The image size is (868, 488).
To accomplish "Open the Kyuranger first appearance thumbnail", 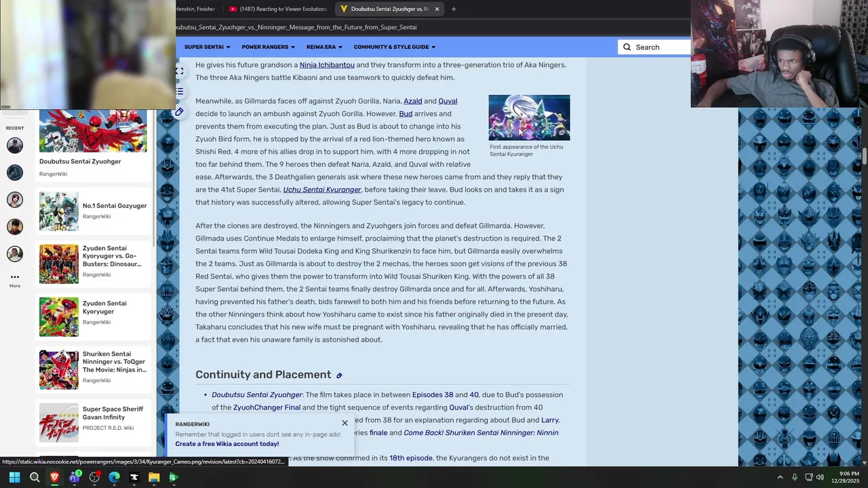I will coord(529,117).
